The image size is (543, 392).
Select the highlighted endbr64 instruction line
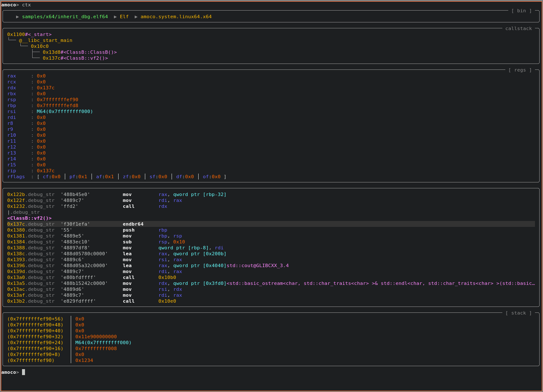pos(133,224)
